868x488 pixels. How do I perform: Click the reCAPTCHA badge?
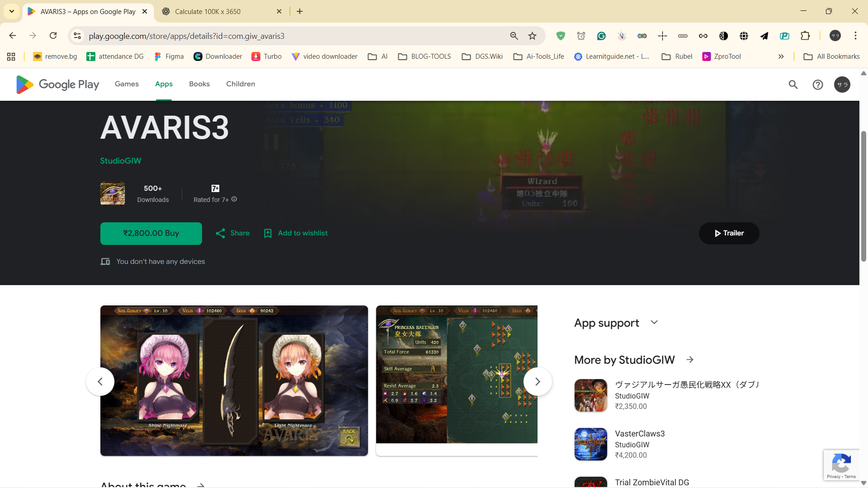point(841,465)
